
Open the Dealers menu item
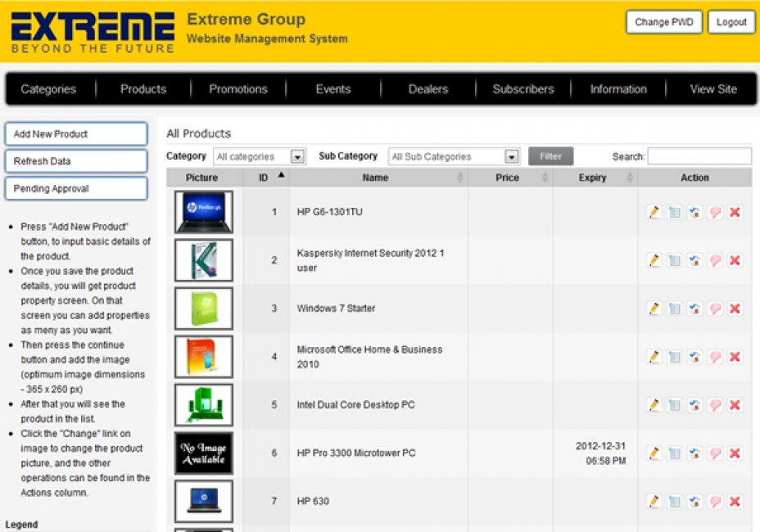428,89
